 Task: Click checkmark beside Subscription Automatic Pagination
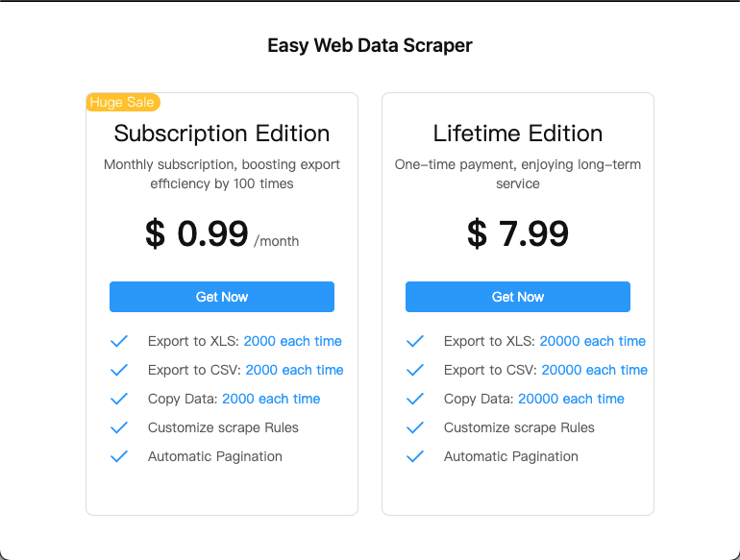click(119, 456)
